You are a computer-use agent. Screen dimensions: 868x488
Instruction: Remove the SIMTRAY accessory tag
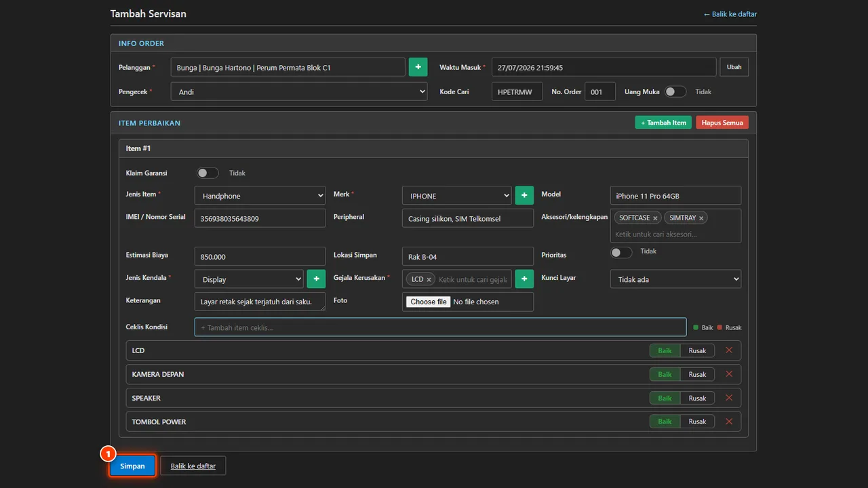[x=701, y=218]
